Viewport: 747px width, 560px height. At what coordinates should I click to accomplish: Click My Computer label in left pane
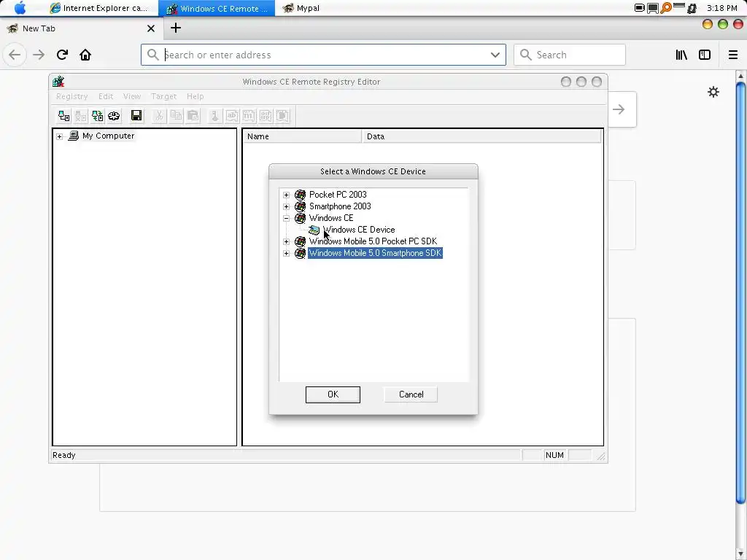point(108,136)
